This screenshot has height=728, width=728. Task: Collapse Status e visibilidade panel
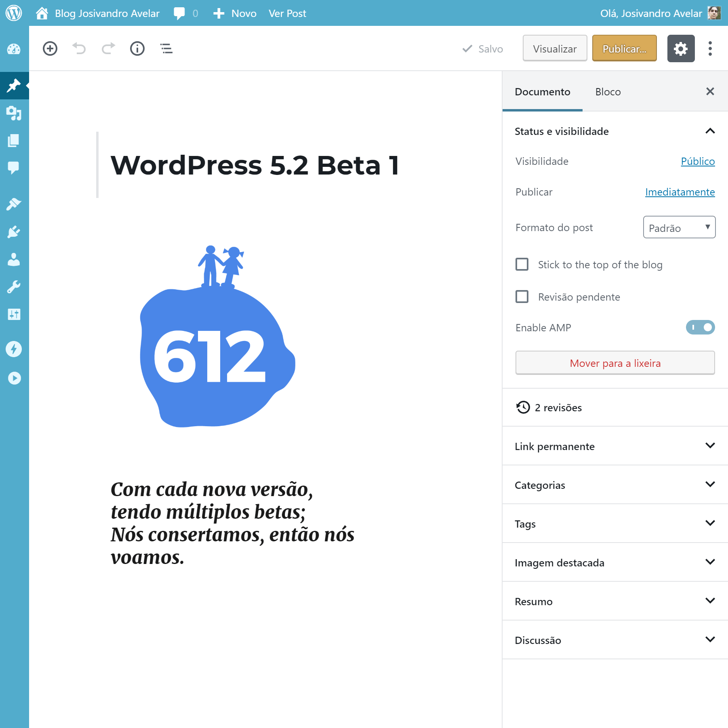click(x=615, y=131)
